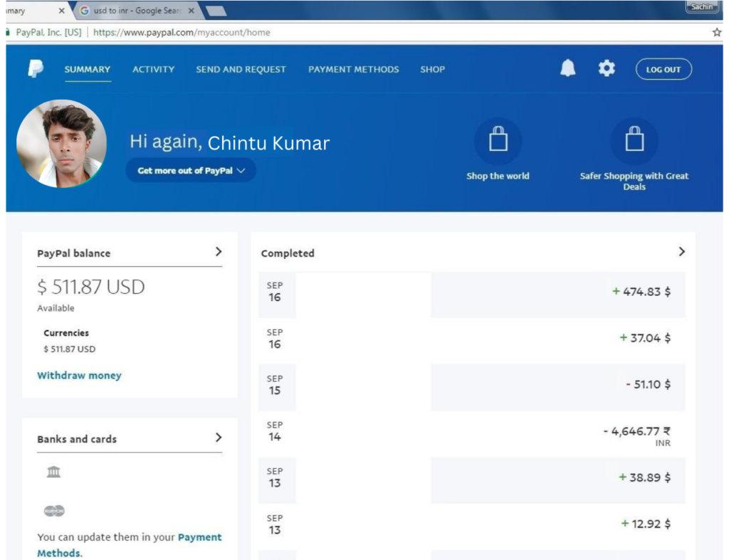Screen dimensions: 729x560
Task: Click the PayPal logo icon
Action: click(x=36, y=69)
